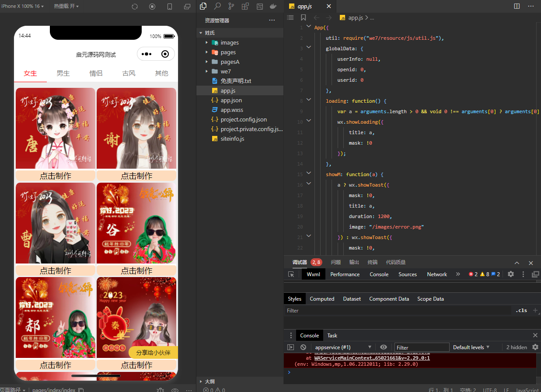Toggle the console live expression eye
Screen dimensions: 541x392
384,347
